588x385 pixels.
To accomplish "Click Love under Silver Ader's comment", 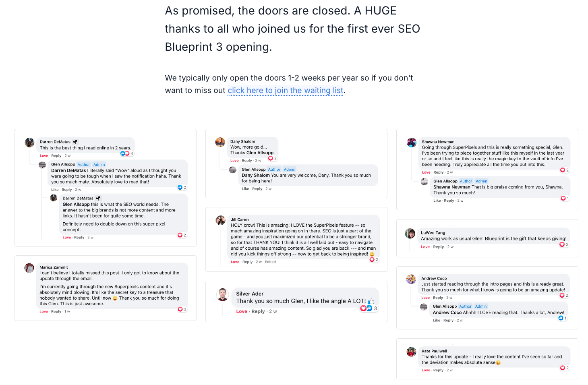I will 242,311.
